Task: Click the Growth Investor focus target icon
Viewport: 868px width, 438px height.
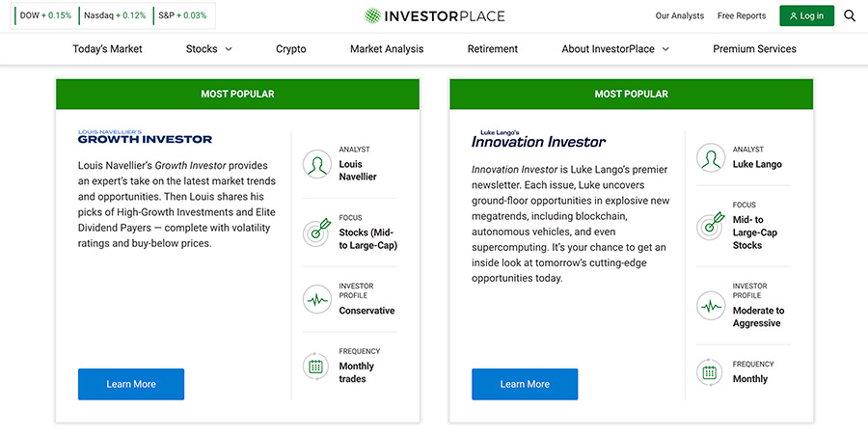Action: [x=317, y=232]
